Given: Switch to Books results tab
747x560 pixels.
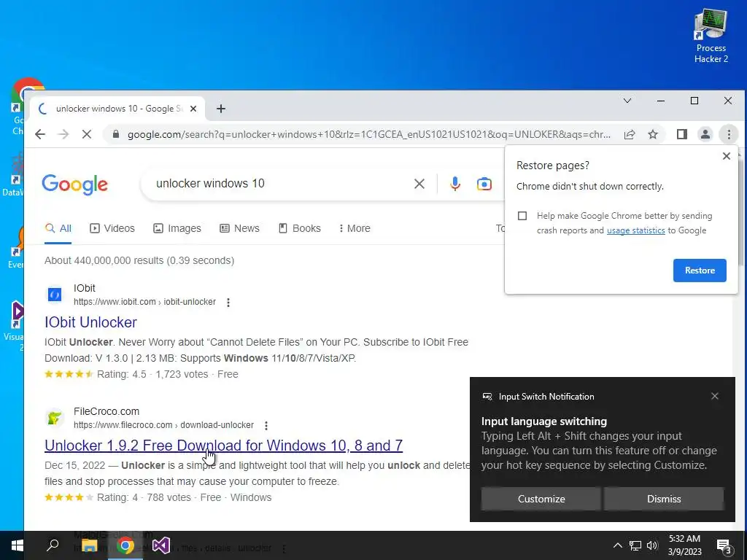Looking at the screenshot, I should click(300, 228).
